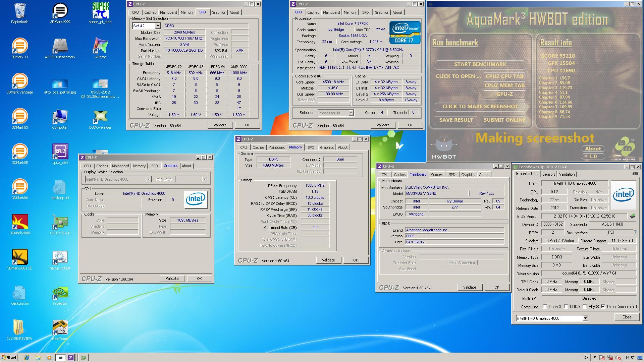The height and width of the screenshot is (362, 644).
Task: Show hidden system tray icons arrow
Action: coord(595,358)
